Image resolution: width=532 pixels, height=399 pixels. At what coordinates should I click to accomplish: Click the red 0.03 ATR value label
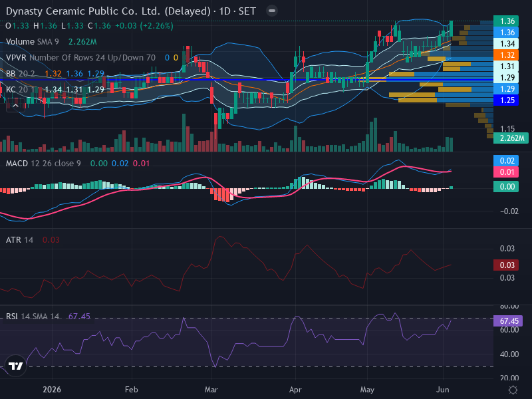pos(506,265)
